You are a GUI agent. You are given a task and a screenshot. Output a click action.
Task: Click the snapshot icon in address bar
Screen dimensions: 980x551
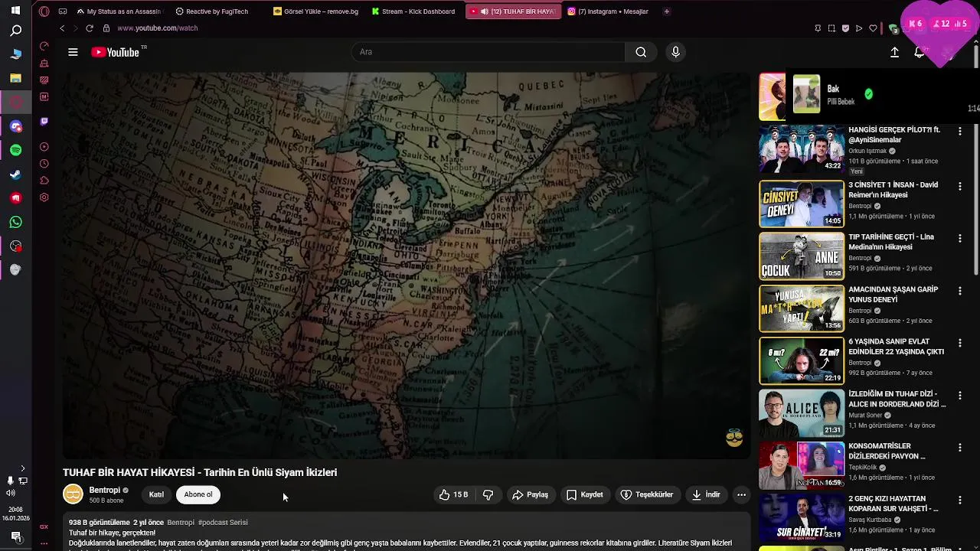[x=831, y=28]
